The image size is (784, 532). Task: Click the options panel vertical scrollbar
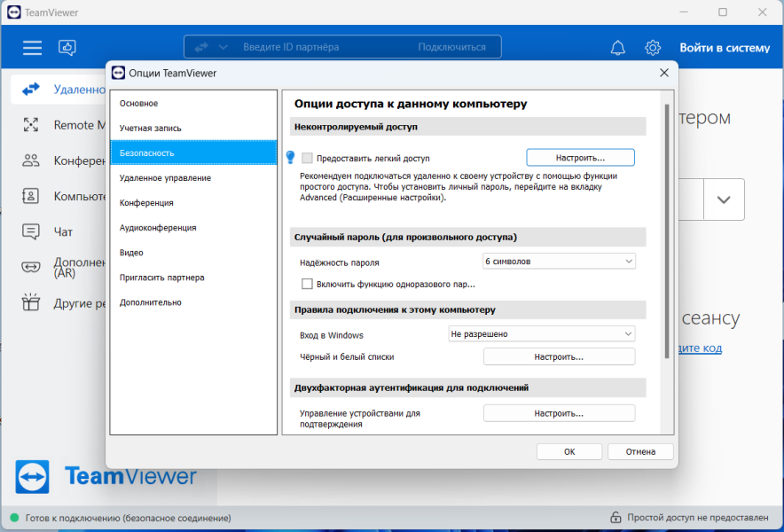pyautogui.click(x=667, y=231)
